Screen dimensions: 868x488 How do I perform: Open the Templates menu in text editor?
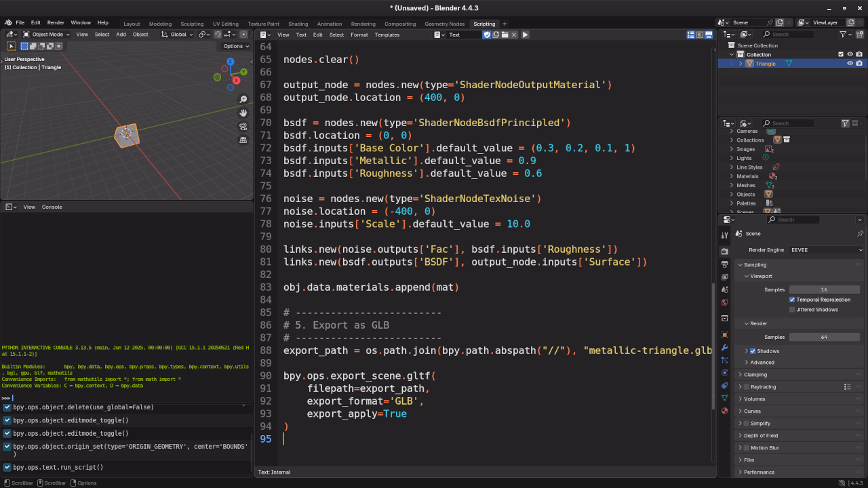pos(387,35)
